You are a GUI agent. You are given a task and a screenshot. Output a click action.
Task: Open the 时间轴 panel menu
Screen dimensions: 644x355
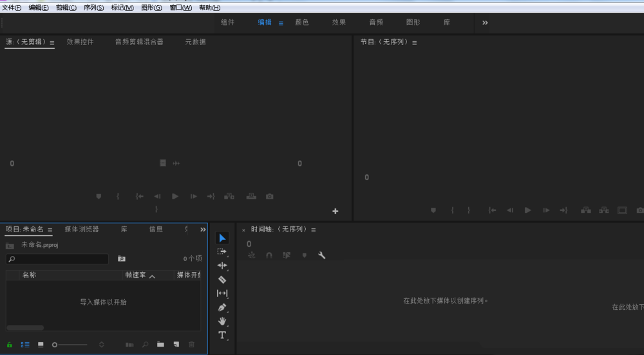click(314, 230)
